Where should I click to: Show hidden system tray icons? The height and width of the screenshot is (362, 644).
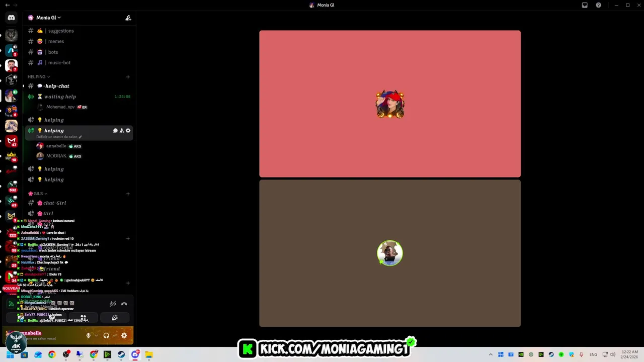point(491,354)
